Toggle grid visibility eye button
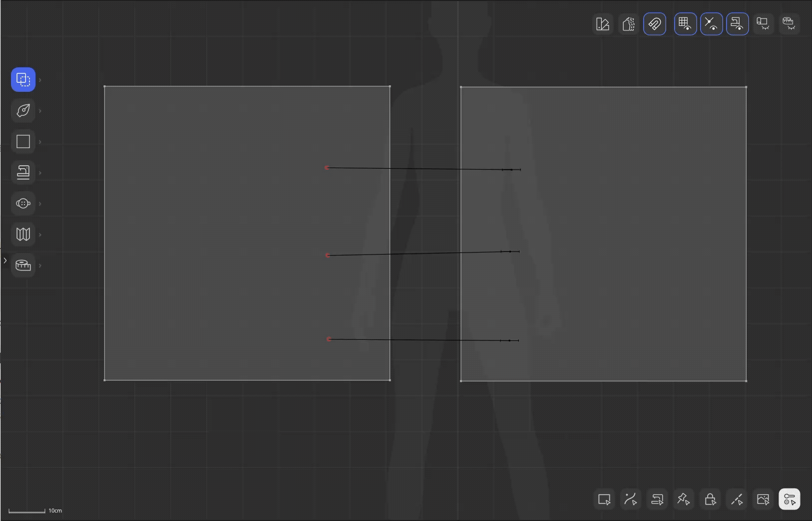The image size is (812, 521). (685, 24)
